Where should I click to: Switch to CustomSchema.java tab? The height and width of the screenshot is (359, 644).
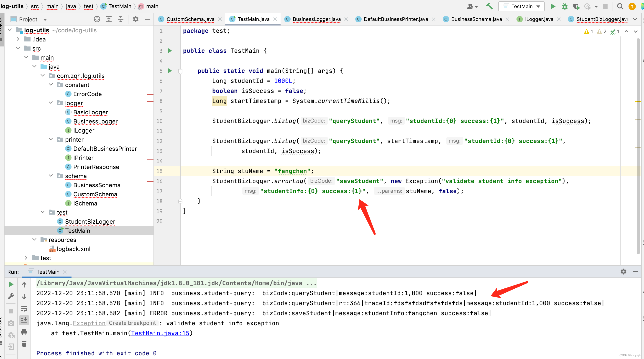[x=190, y=19]
